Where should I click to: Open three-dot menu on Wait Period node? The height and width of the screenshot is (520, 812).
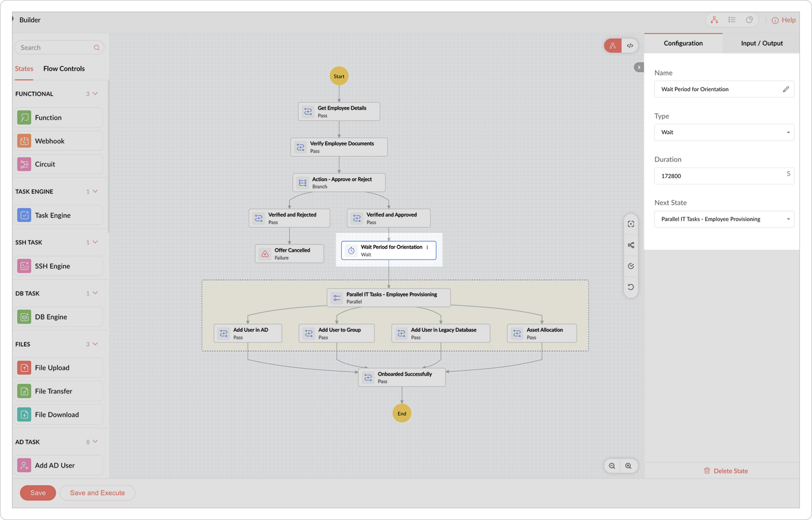[427, 247]
